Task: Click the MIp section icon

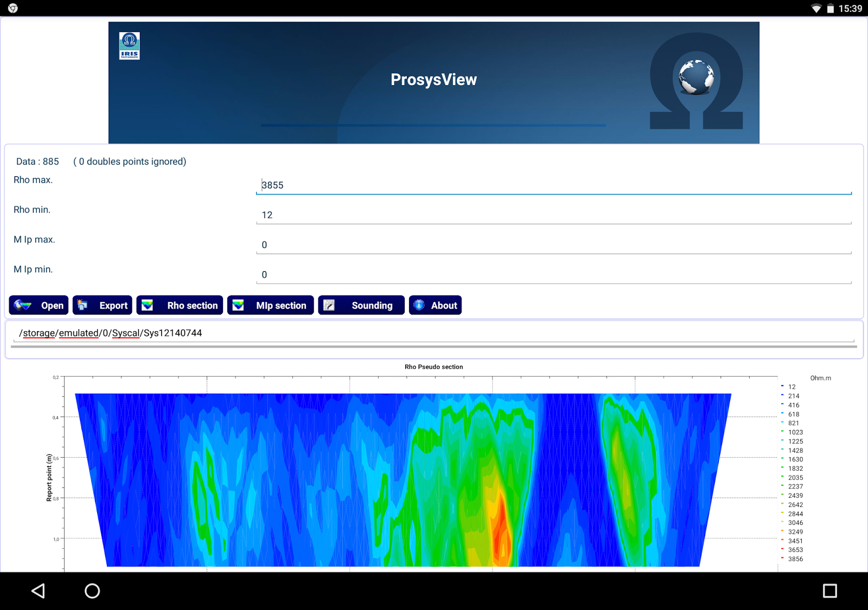Action: 239,305
